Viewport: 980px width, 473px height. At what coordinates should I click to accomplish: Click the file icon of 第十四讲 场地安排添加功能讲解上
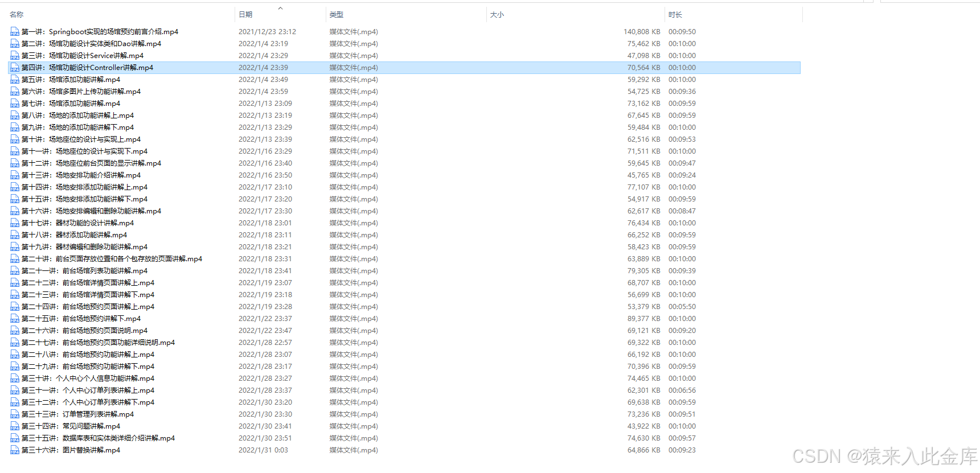(x=15, y=187)
